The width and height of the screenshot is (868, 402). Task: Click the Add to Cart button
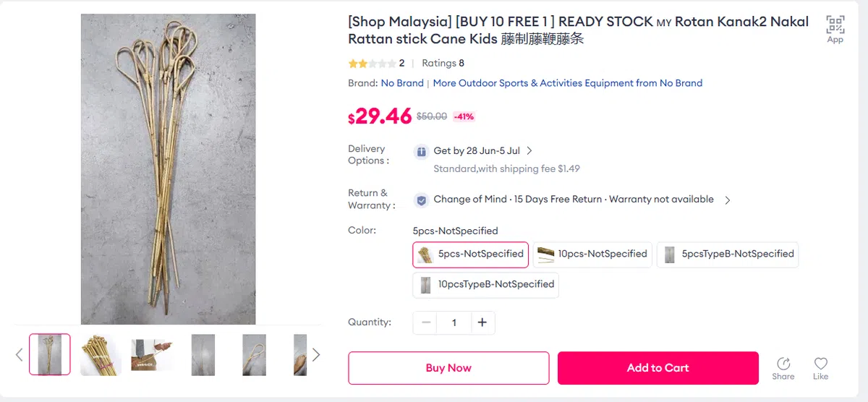(658, 368)
